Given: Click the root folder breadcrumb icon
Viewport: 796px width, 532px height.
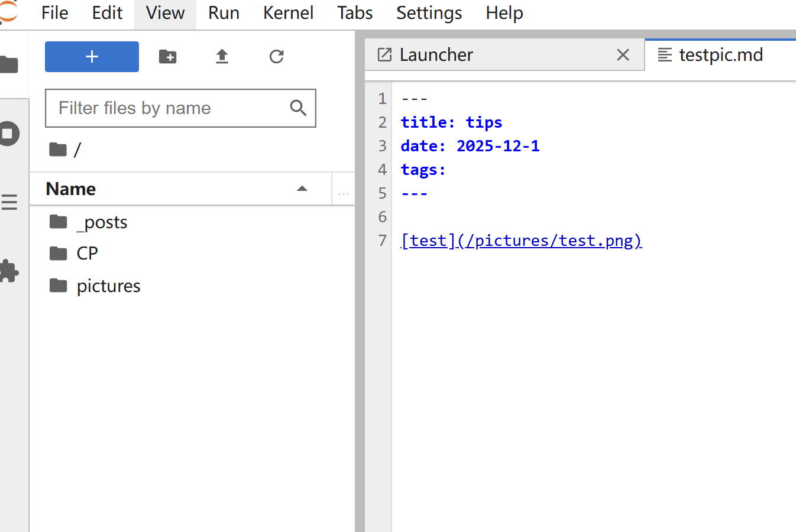Looking at the screenshot, I should pyautogui.click(x=58, y=150).
